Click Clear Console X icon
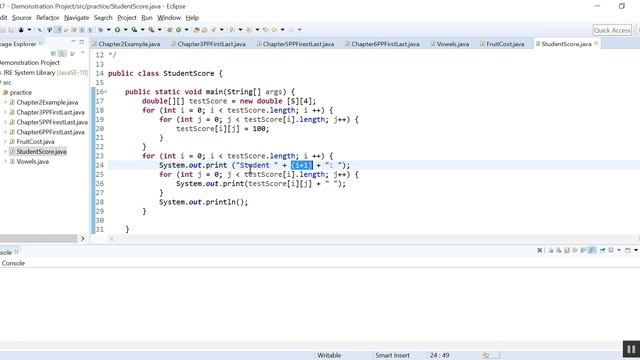The image size is (640, 360). (x=540, y=250)
